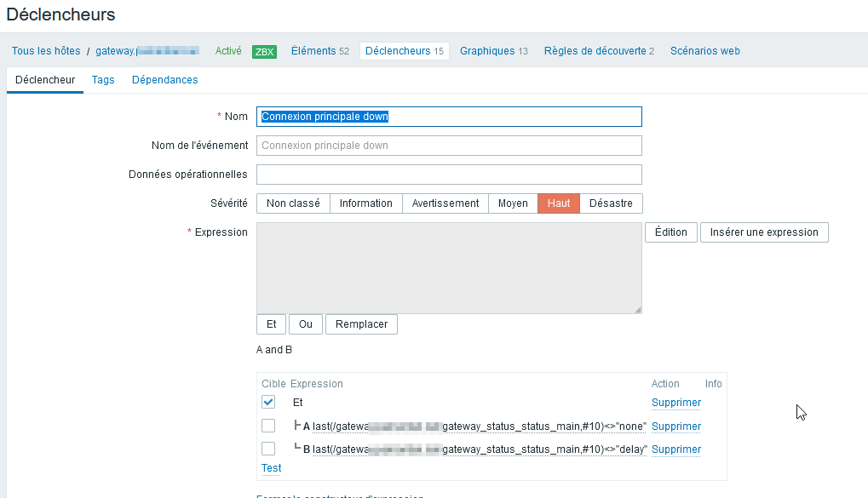The height and width of the screenshot is (498, 868).
Task: Go to 'Tous les hôtes' breadcrumb link
Action: click(46, 51)
